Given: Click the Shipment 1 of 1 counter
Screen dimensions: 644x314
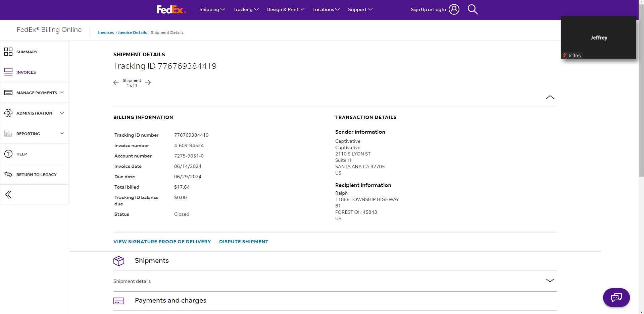Looking at the screenshot, I should tap(132, 83).
